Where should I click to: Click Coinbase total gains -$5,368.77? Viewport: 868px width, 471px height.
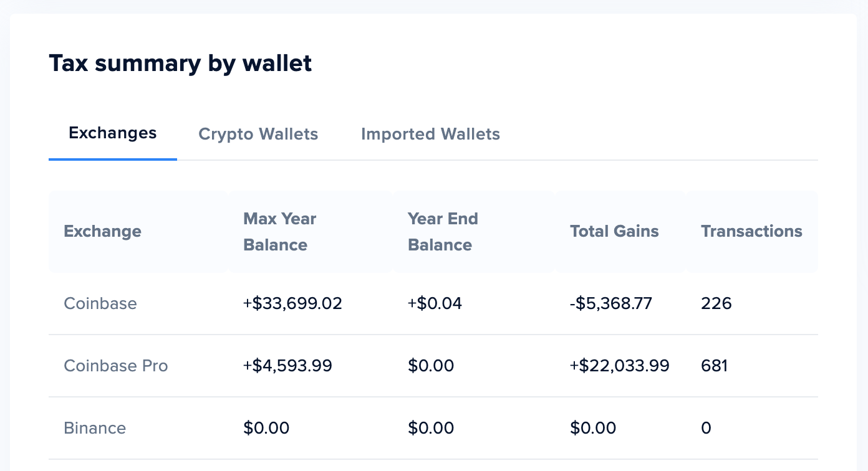(611, 303)
